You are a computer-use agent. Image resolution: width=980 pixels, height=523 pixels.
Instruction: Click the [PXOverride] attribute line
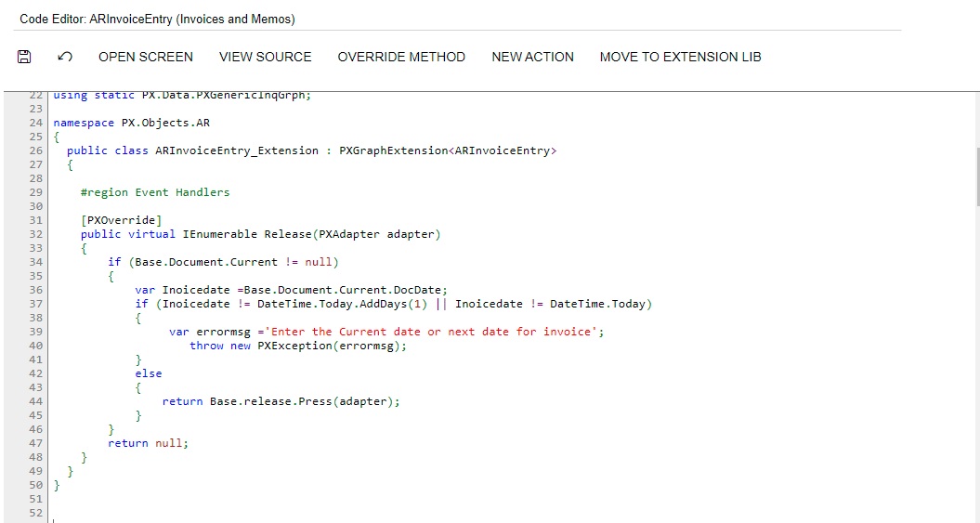click(122, 220)
